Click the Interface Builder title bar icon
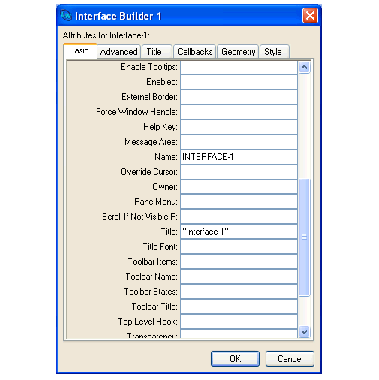 (66, 16)
